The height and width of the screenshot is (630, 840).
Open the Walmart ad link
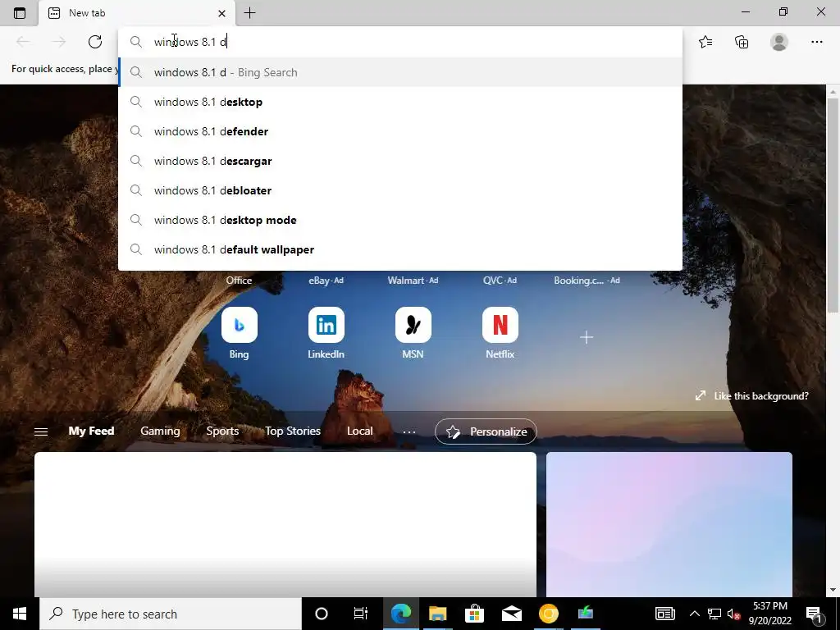[x=413, y=281]
